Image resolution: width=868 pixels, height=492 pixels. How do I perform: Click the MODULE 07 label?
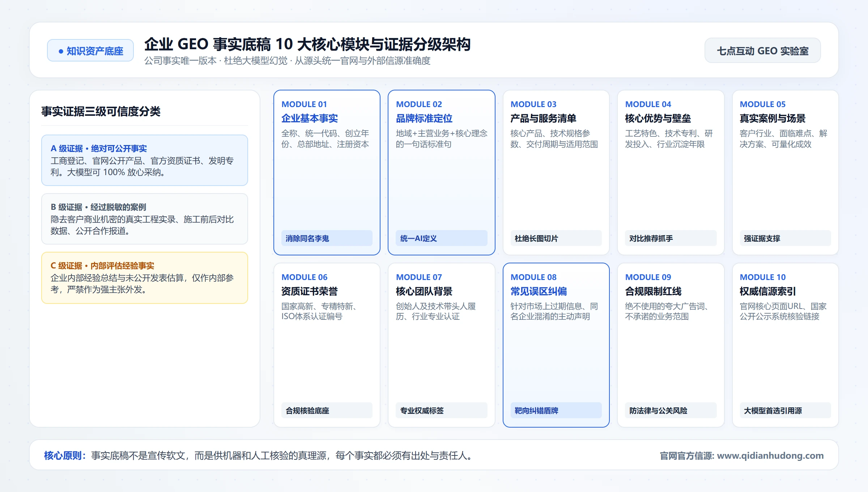click(419, 277)
